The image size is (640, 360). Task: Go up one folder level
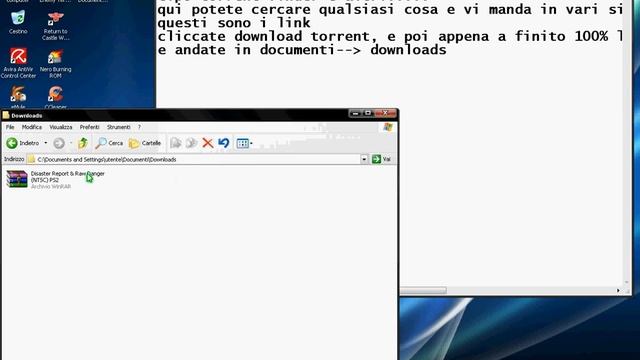coord(83,143)
